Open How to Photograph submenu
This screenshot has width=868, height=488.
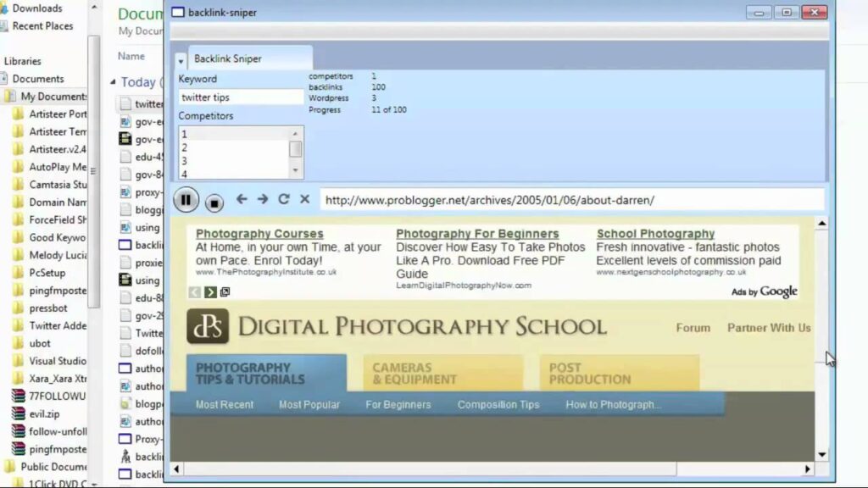[x=613, y=404]
